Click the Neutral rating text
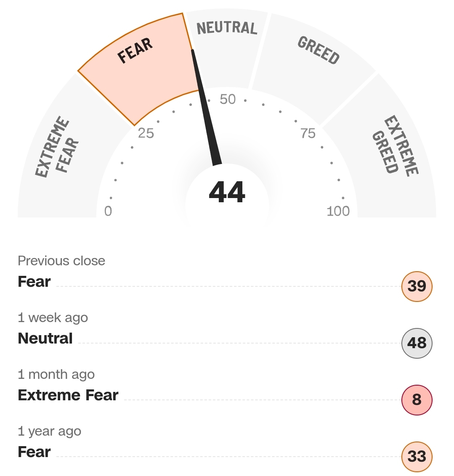Viewport: 454px width, 476px height. (x=45, y=338)
